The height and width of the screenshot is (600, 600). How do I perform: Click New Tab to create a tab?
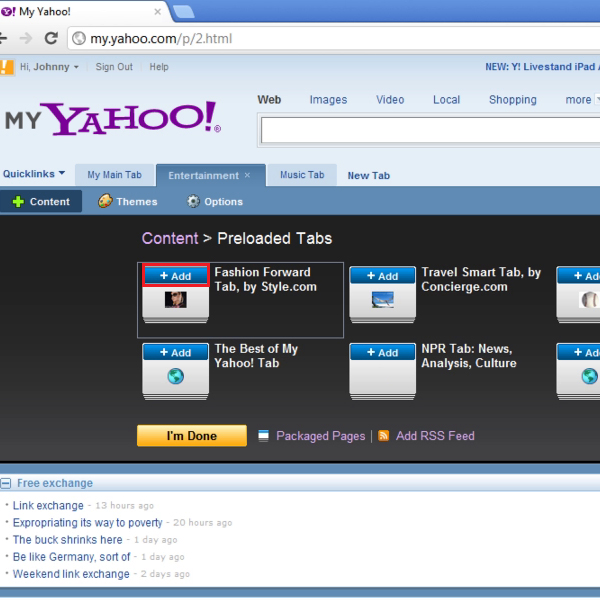pos(368,176)
